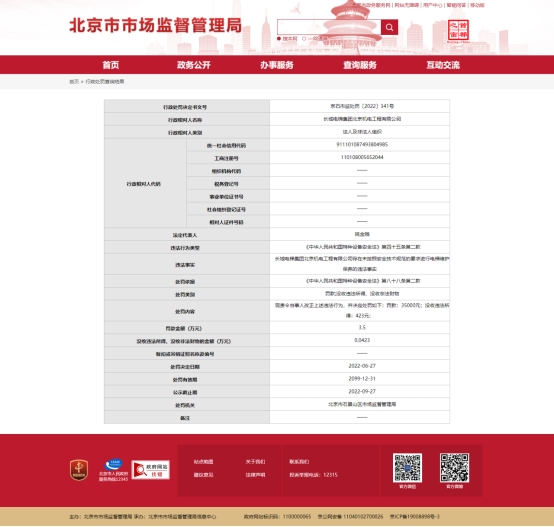Click 北京市市场监督管理局 site title

click(x=155, y=25)
